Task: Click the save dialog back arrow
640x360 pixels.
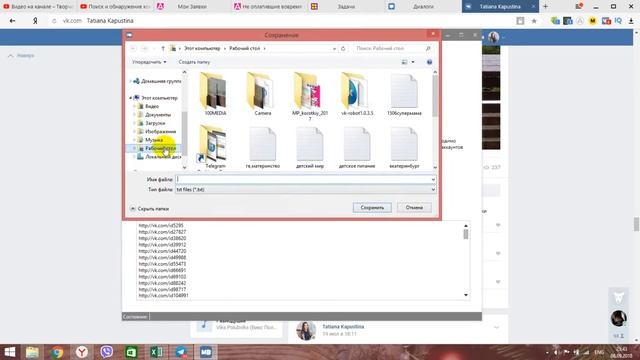Action: click(x=133, y=49)
